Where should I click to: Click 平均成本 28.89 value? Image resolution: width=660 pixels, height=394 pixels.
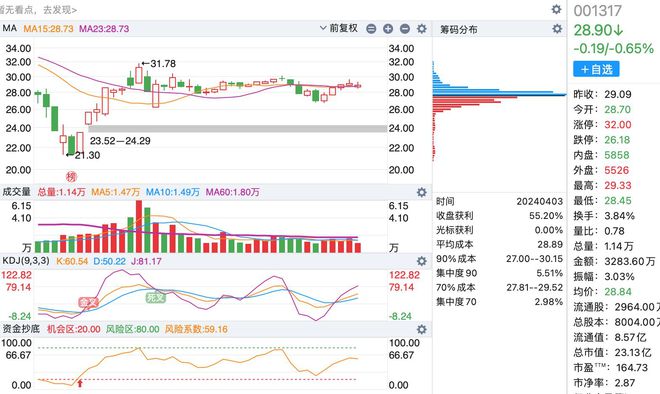550,245
